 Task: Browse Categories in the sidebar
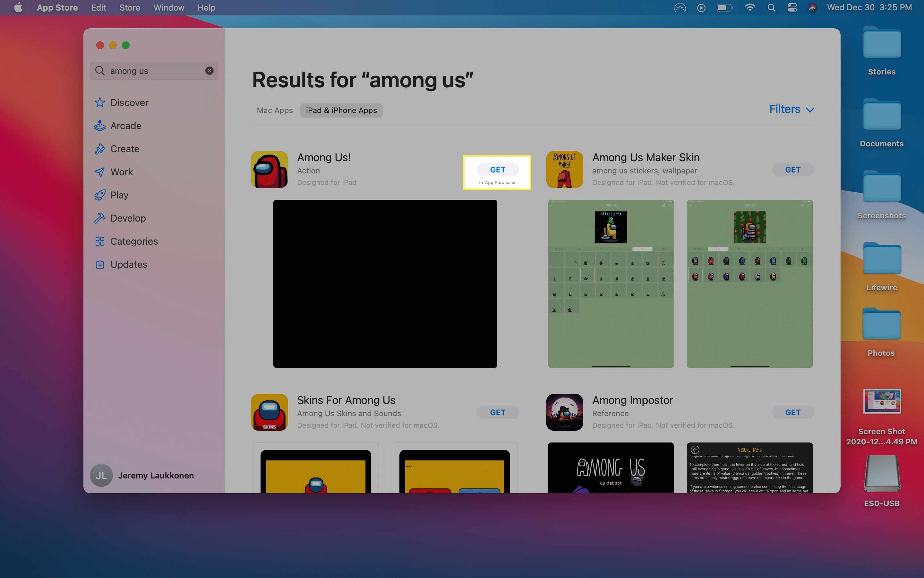(x=126, y=241)
